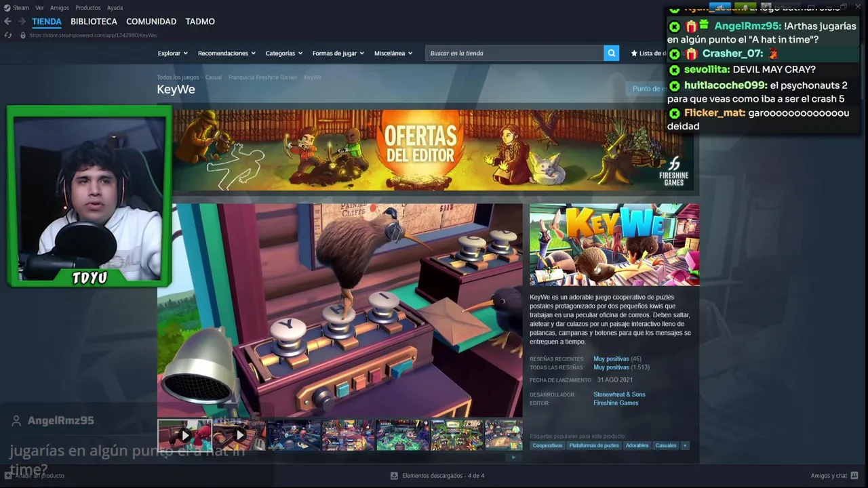Click the add product plus icon
The image size is (868, 488).
[x=8, y=475]
